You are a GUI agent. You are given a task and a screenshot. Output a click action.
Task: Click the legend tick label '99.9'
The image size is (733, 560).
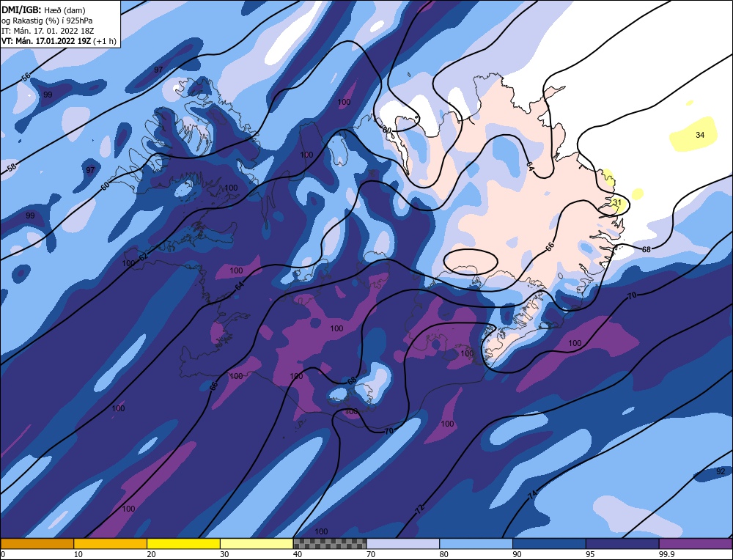tap(668, 554)
